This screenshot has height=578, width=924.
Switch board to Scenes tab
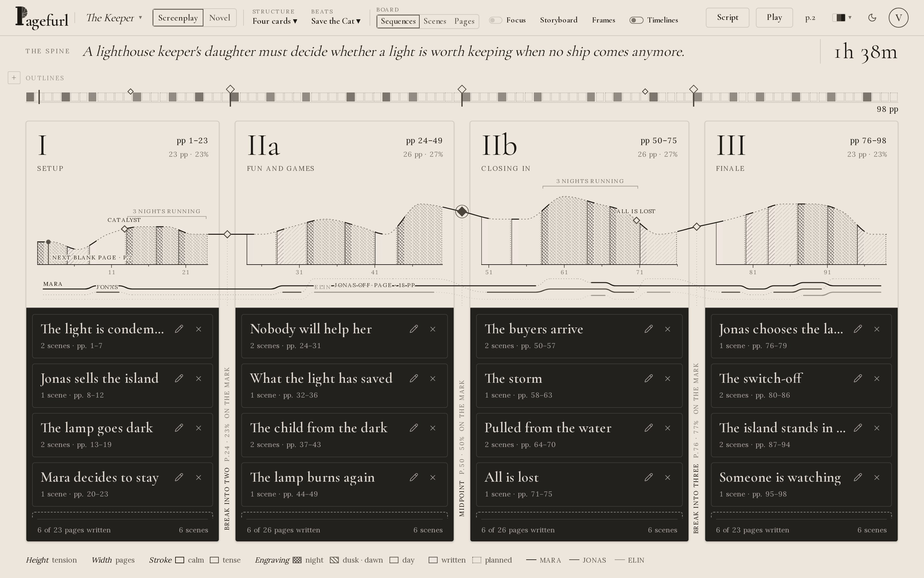tap(435, 22)
